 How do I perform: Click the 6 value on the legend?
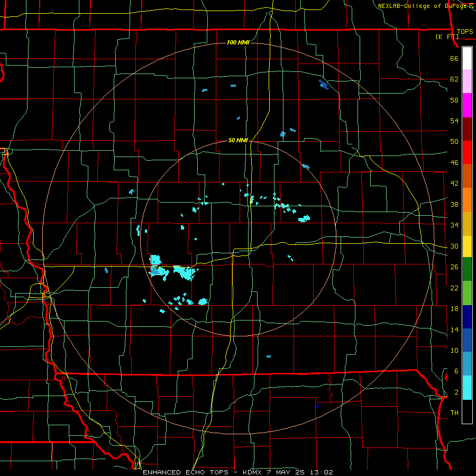456,371
